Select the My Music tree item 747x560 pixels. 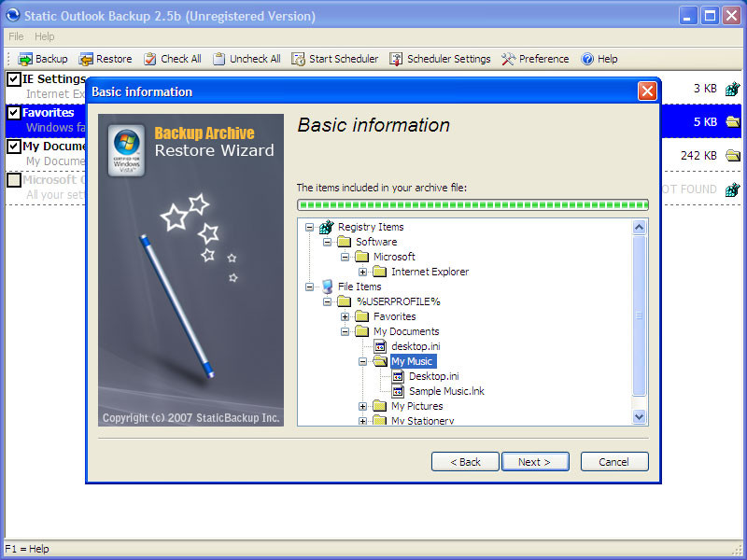pyautogui.click(x=412, y=361)
